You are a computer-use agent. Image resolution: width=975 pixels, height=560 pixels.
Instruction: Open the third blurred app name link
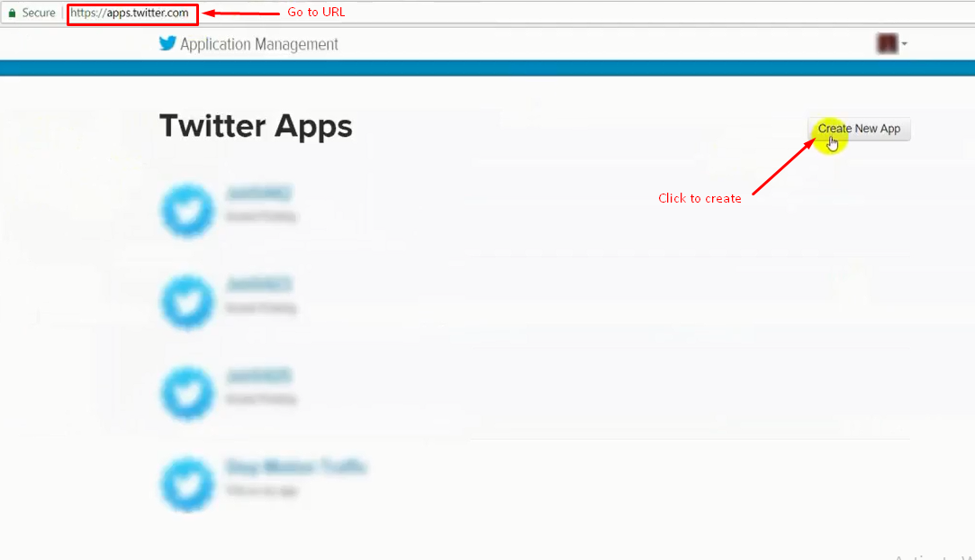(258, 376)
